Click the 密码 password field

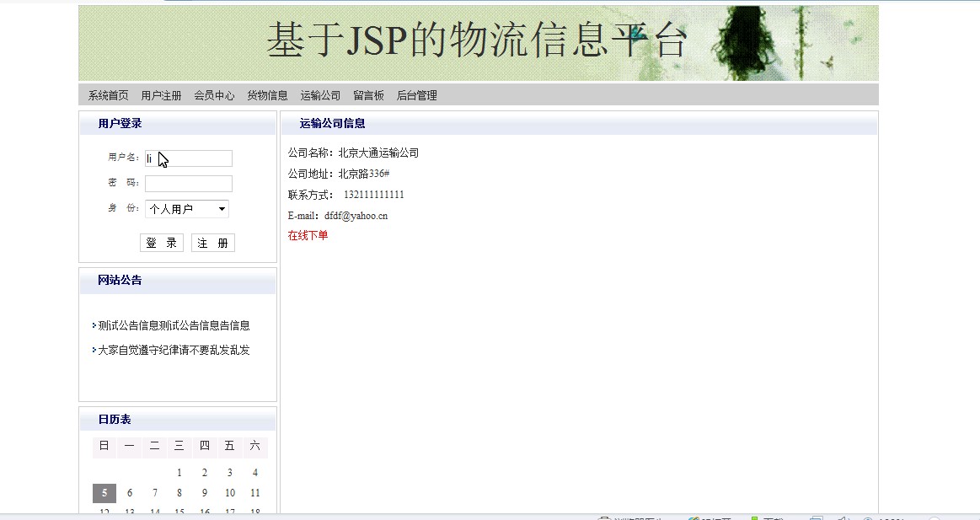click(189, 184)
